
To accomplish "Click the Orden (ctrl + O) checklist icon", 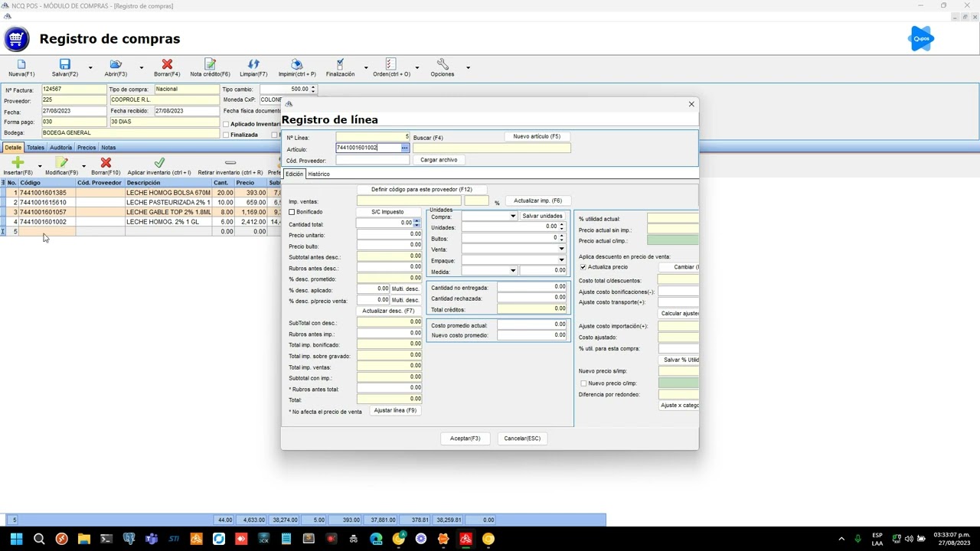I will pos(390,65).
